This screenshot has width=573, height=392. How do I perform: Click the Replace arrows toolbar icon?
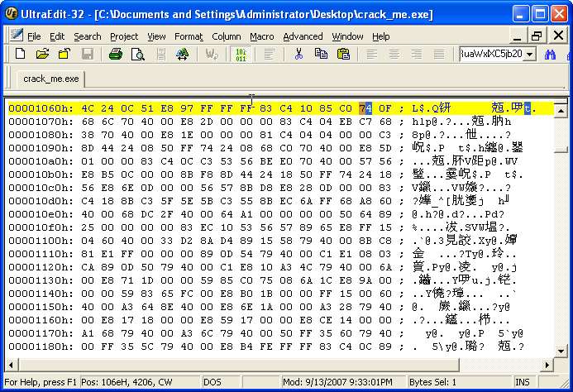click(x=183, y=54)
